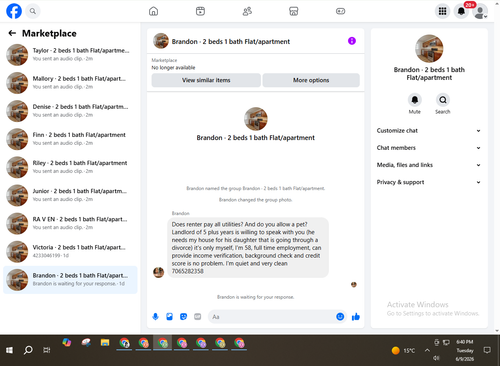Open conversation info purple icon
Image resolution: width=500 pixels, height=366 pixels.
[352, 41]
